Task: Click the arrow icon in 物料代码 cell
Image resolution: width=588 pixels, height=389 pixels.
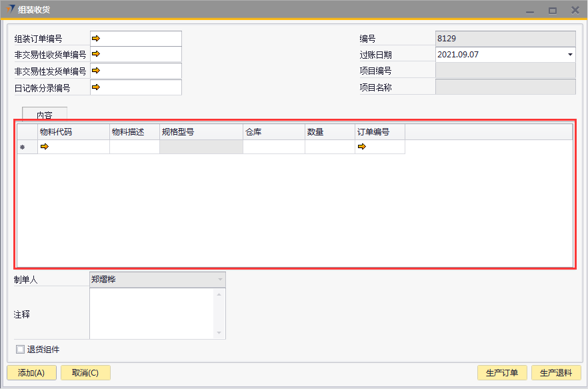Action: [x=45, y=147]
